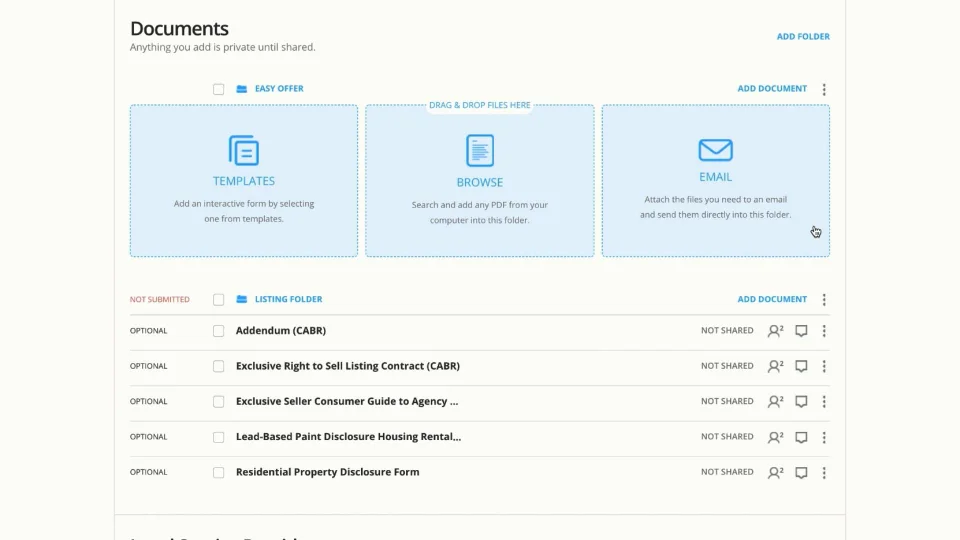Check the Easy Offer folder checkbox

pyautogui.click(x=219, y=89)
